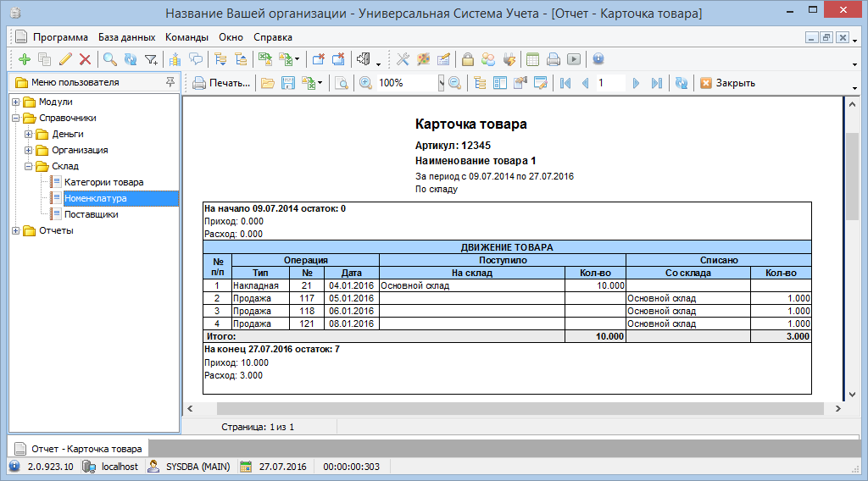Viewport: 868px width, 481px height.
Task: Expand the Отчеты folder in the tree
Action: 16,230
